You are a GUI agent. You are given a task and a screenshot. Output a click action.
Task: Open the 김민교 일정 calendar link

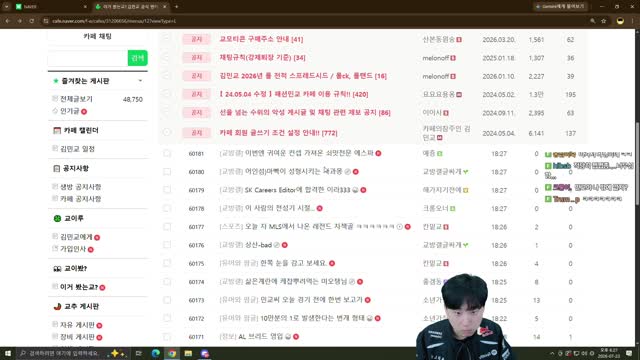[78, 149]
